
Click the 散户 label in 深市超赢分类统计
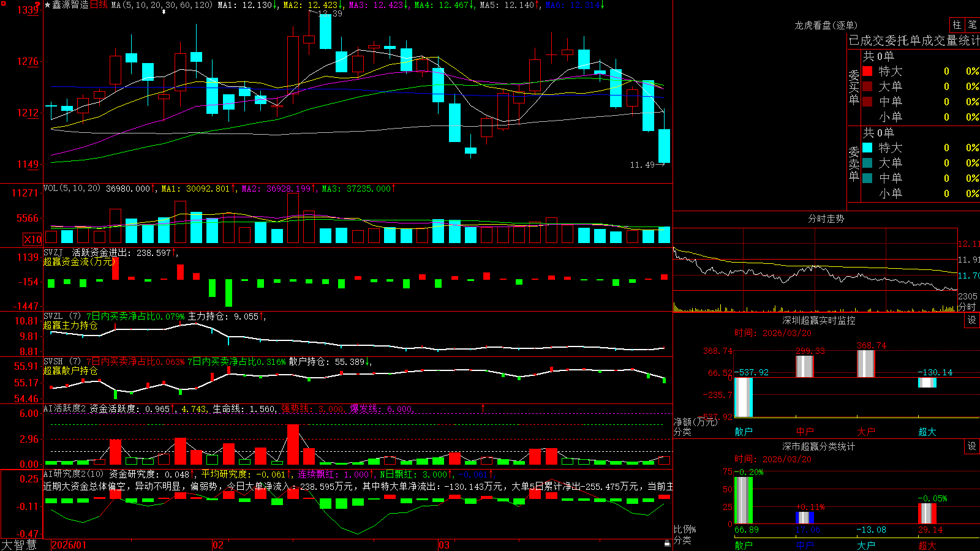(744, 545)
